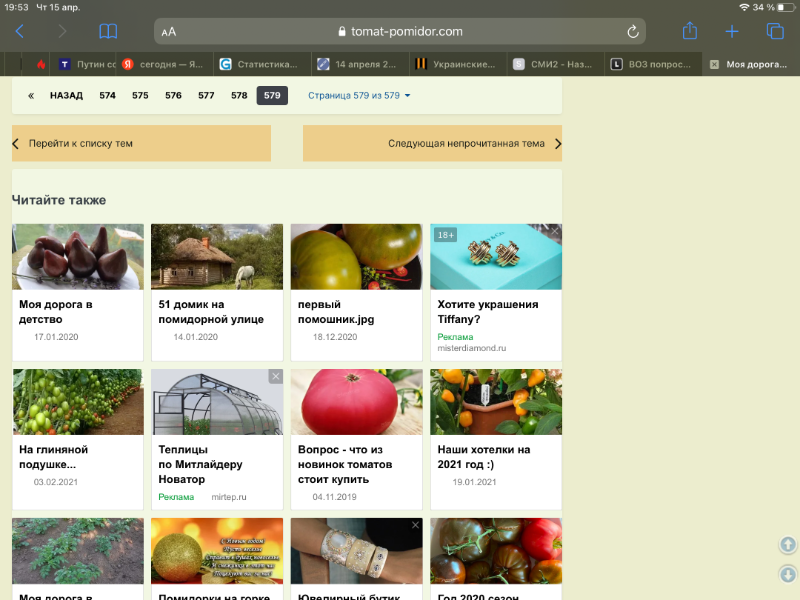
Task: Add a new tab with plus icon
Action: pos(732,31)
